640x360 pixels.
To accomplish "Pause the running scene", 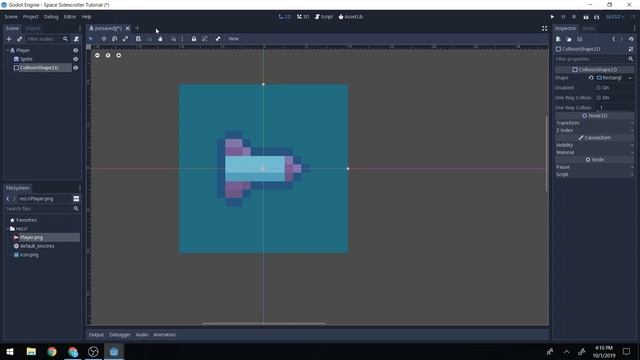I will click(x=563, y=17).
